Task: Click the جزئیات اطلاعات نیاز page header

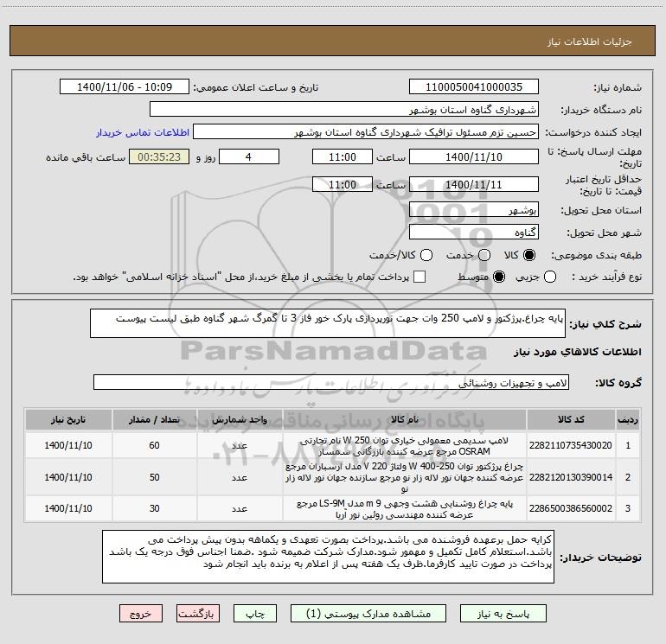Action: click(590, 41)
